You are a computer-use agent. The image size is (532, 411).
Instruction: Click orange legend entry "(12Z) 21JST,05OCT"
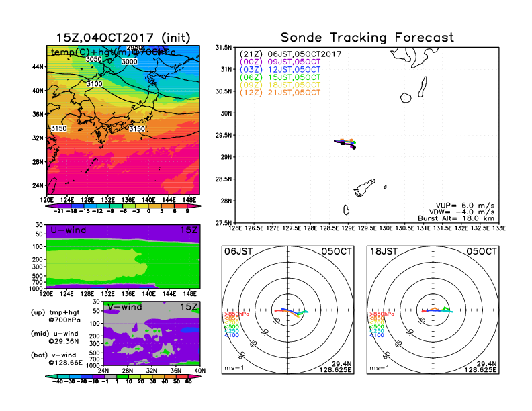click(280, 93)
